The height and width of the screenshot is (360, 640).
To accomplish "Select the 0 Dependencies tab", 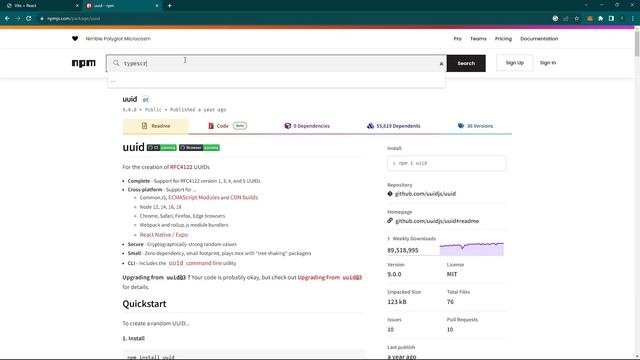I will tap(307, 126).
